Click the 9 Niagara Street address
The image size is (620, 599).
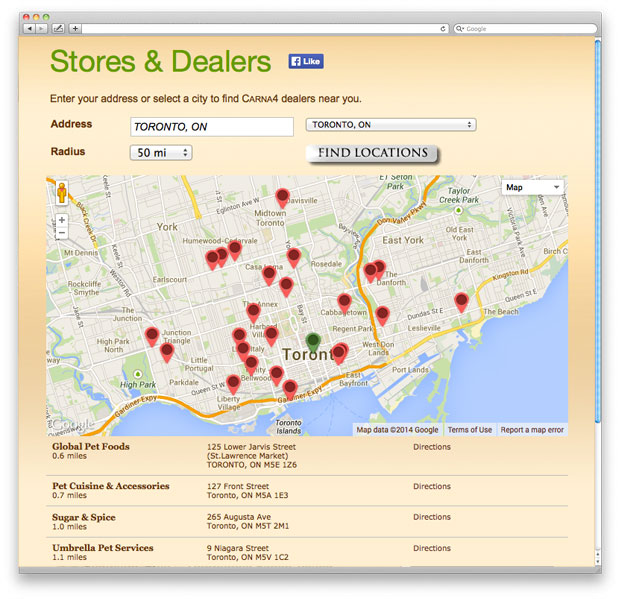[238, 548]
